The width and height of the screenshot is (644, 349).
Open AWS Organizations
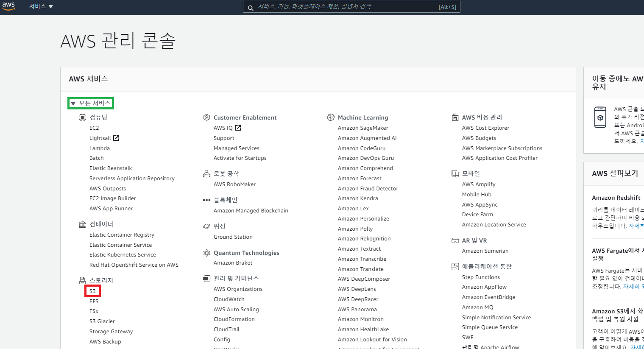coord(238,289)
